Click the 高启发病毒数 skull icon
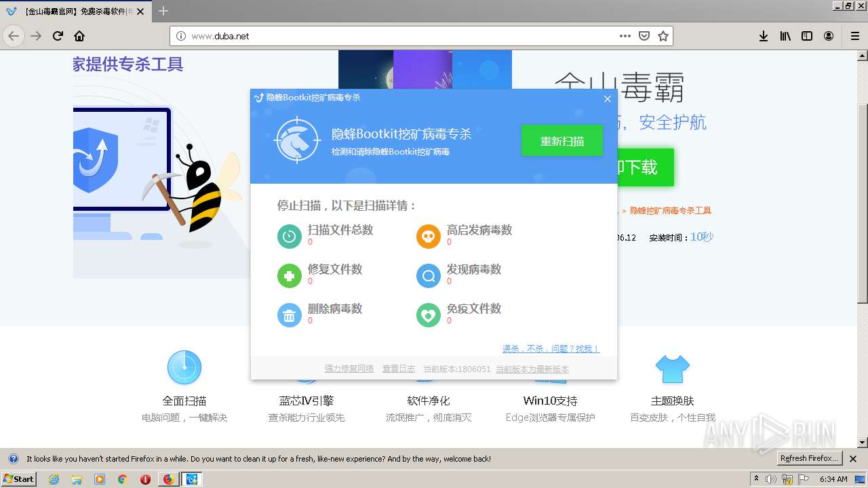Screen dimensions: 868x488 click(x=429, y=236)
